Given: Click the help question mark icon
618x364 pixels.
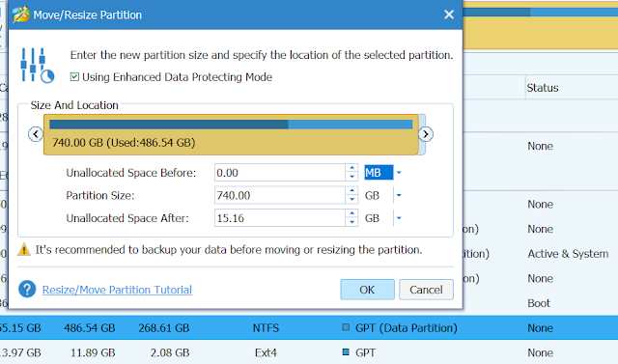Looking at the screenshot, I should [27, 290].
